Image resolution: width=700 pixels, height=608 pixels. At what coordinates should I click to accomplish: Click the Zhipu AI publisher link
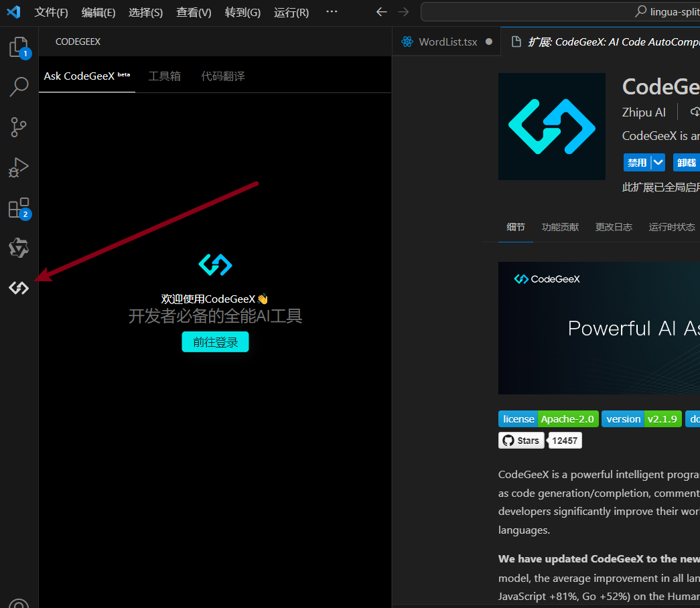pyautogui.click(x=644, y=112)
